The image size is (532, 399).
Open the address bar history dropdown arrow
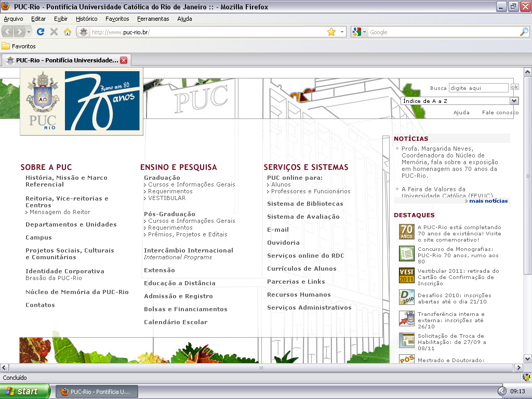(x=342, y=32)
